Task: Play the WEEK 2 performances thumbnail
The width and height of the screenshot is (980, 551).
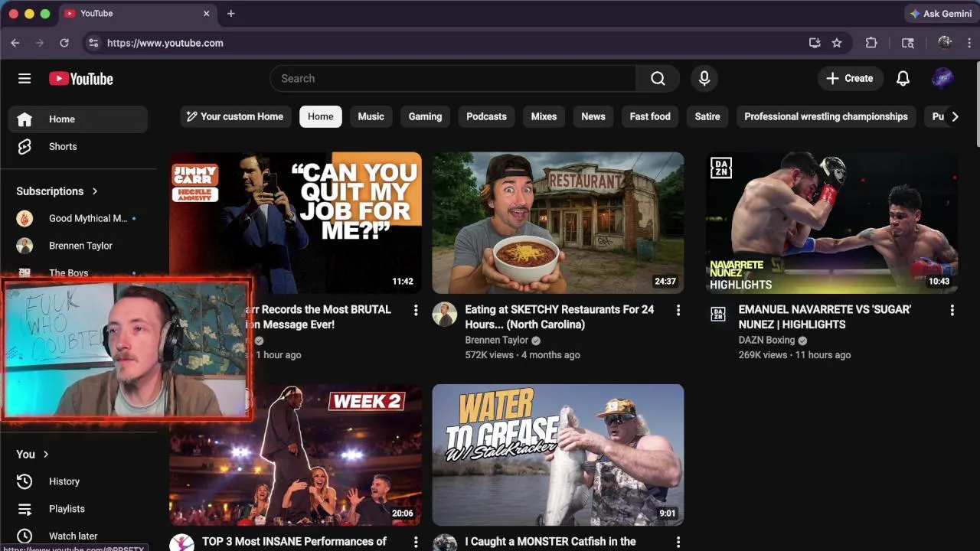Action: tap(296, 455)
